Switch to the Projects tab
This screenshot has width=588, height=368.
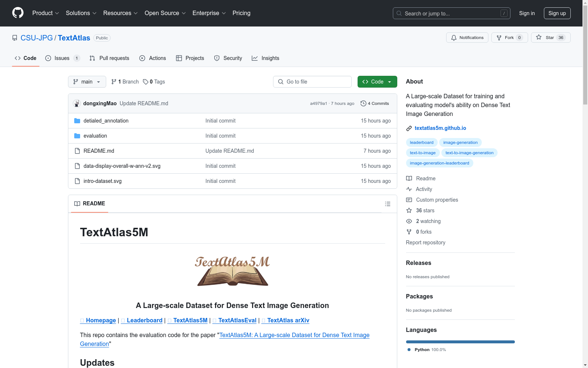[x=190, y=58]
